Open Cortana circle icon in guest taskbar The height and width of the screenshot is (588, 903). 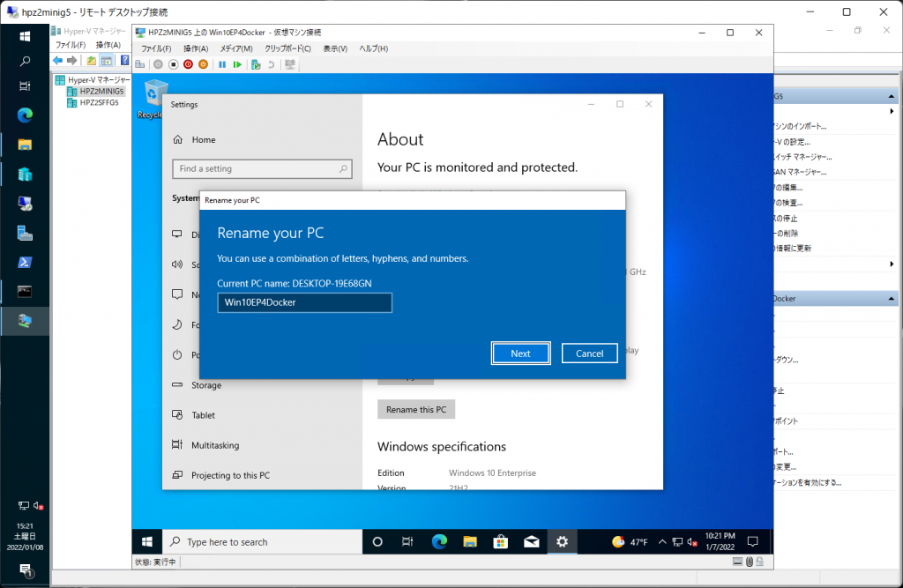377,542
